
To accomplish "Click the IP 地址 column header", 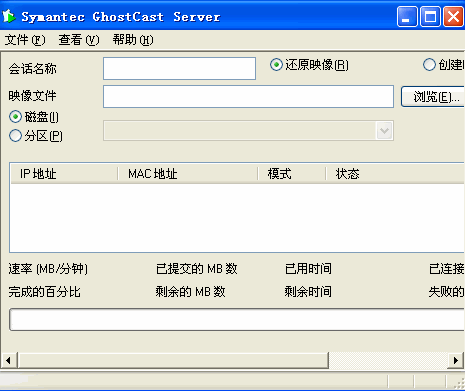I will tap(64, 174).
